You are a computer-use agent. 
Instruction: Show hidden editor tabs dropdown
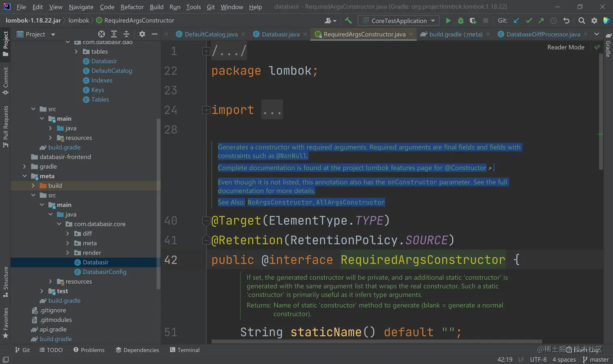click(596, 34)
